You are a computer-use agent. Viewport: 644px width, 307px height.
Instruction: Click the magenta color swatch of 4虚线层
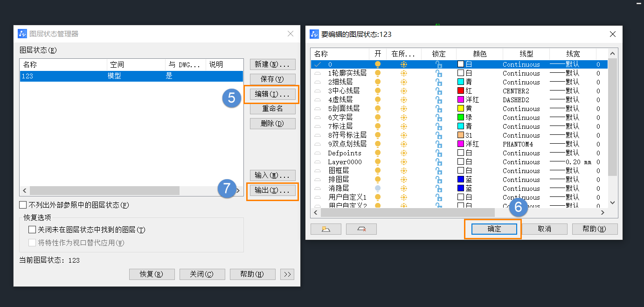461,100
